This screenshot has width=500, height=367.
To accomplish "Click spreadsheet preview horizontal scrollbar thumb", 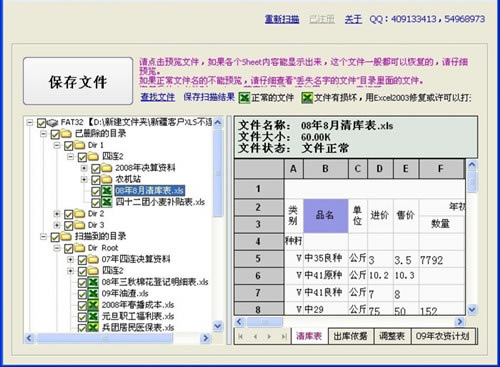I will pyautogui.click(x=264, y=322).
